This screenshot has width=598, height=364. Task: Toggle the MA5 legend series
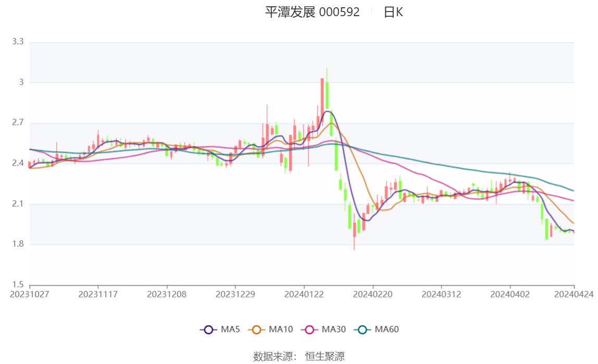[x=220, y=329]
